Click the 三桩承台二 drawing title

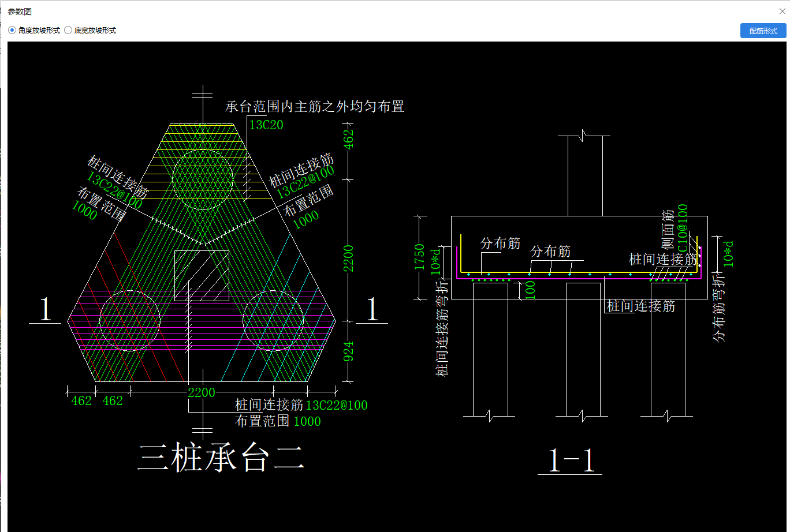point(221,459)
